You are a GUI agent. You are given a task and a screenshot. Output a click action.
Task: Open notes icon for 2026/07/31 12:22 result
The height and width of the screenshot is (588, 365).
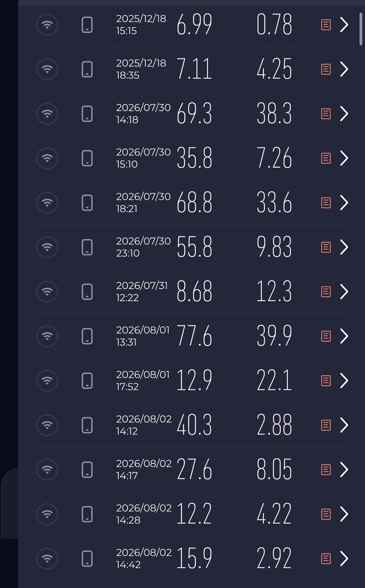pos(326,292)
